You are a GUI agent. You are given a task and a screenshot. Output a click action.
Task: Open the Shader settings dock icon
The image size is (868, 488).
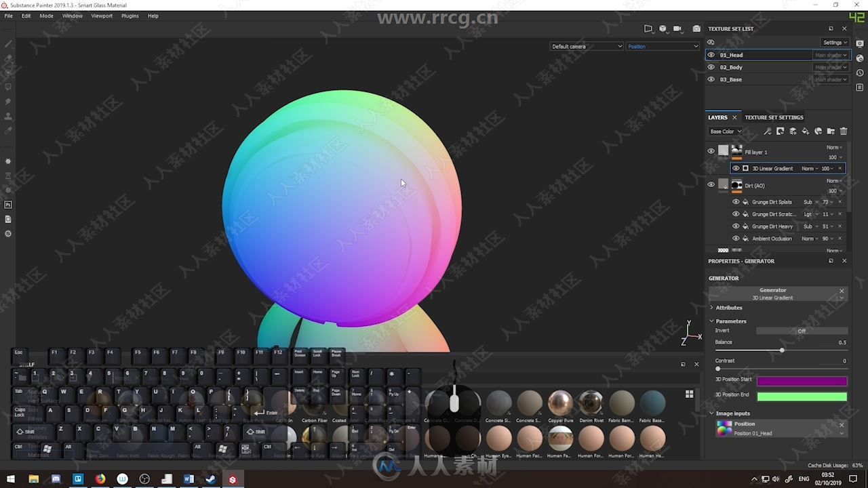tap(860, 58)
